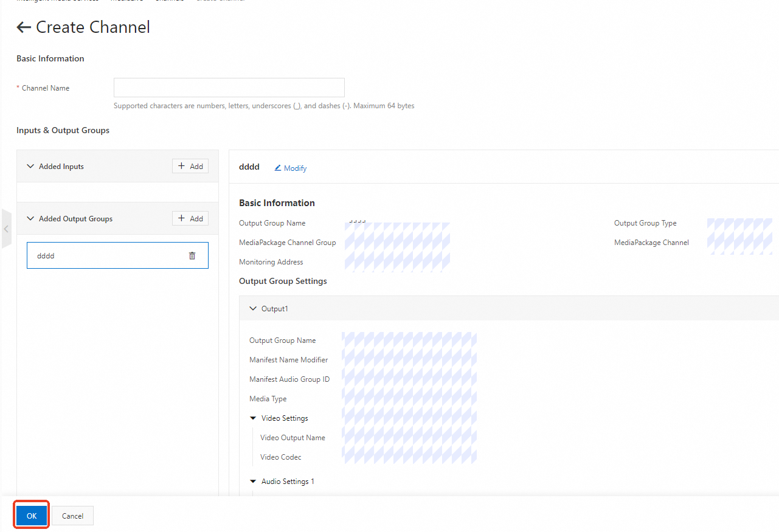Click the Modify link text
This screenshot has height=532, width=779.
coord(295,168)
